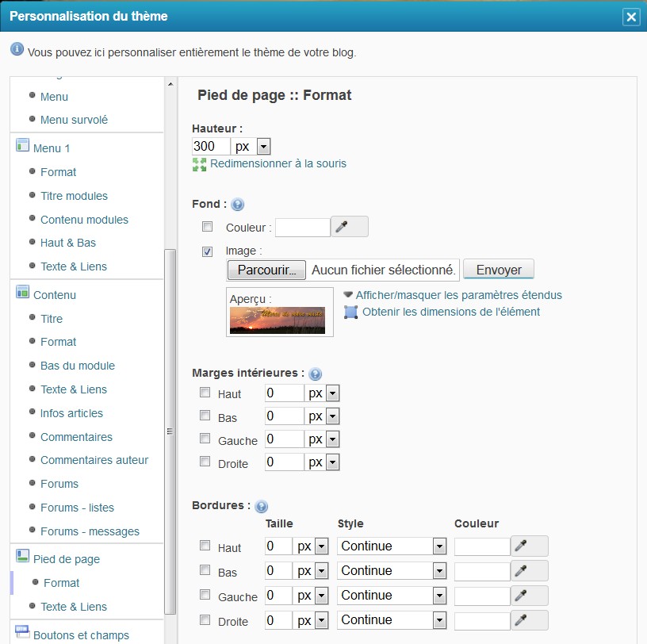Click the Bas border color field
This screenshot has width=647, height=644.
482,571
